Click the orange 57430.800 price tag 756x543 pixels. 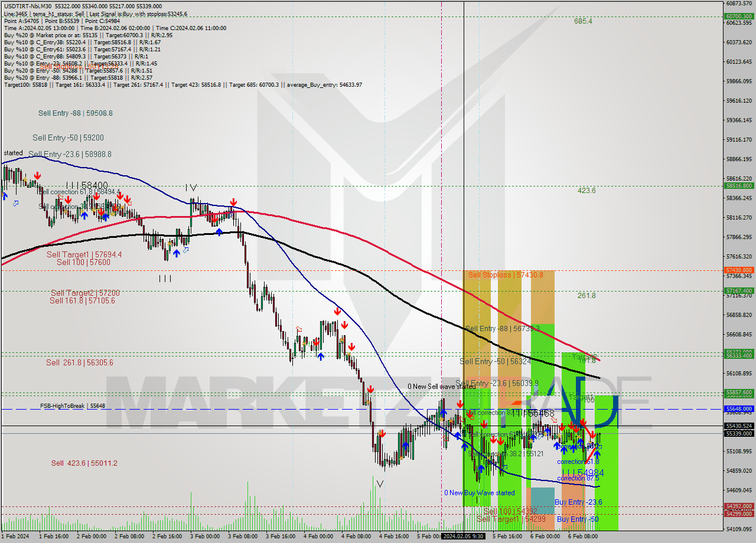coord(739,270)
